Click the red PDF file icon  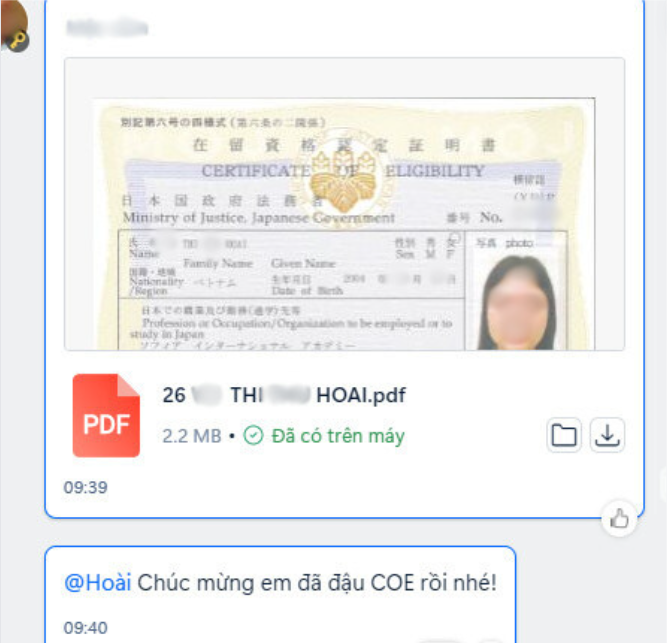click(106, 415)
